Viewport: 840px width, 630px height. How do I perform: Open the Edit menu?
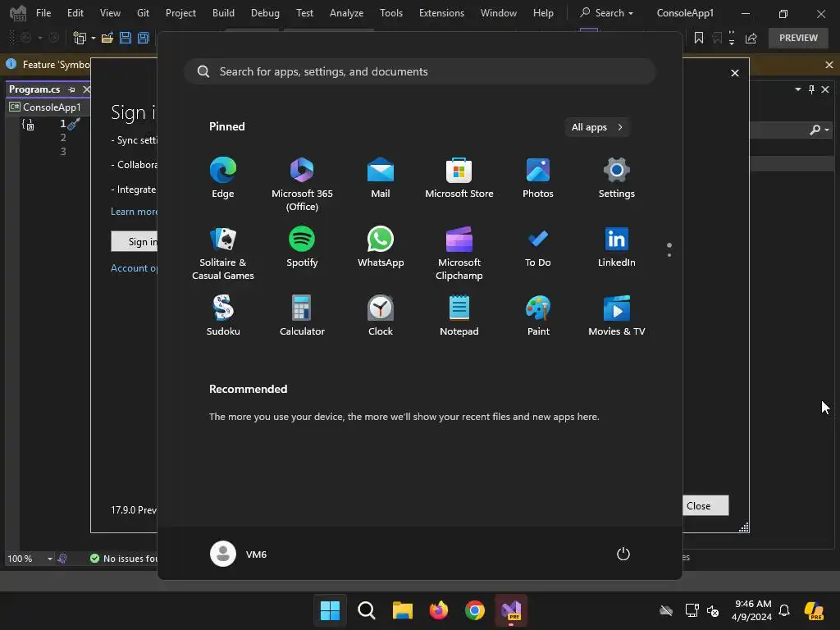(x=75, y=13)
